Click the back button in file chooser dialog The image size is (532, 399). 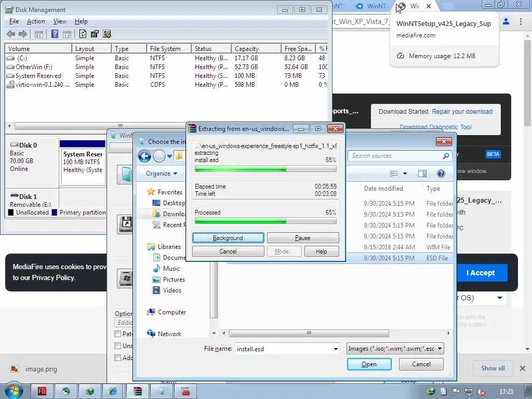(x=144, y=156)
